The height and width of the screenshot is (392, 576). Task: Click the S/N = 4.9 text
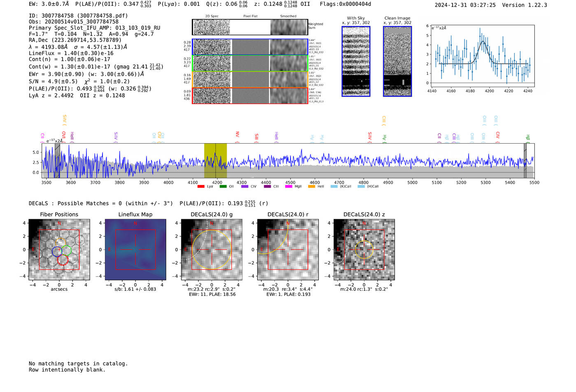coord(53,81)
